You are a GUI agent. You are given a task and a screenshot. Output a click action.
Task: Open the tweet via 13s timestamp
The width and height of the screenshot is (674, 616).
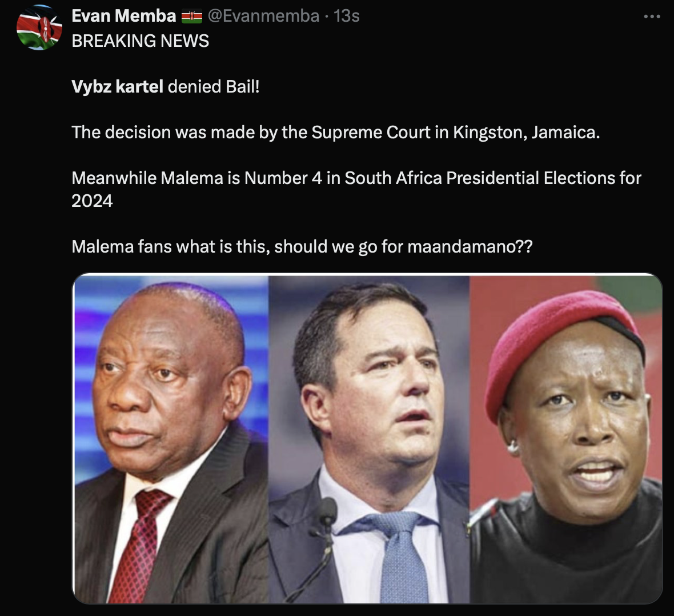pos(347,16)
